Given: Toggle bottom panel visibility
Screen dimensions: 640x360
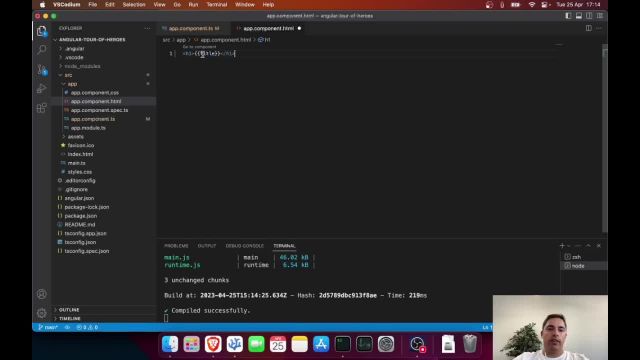Looking at the screenshot, I should pos(579,16).
